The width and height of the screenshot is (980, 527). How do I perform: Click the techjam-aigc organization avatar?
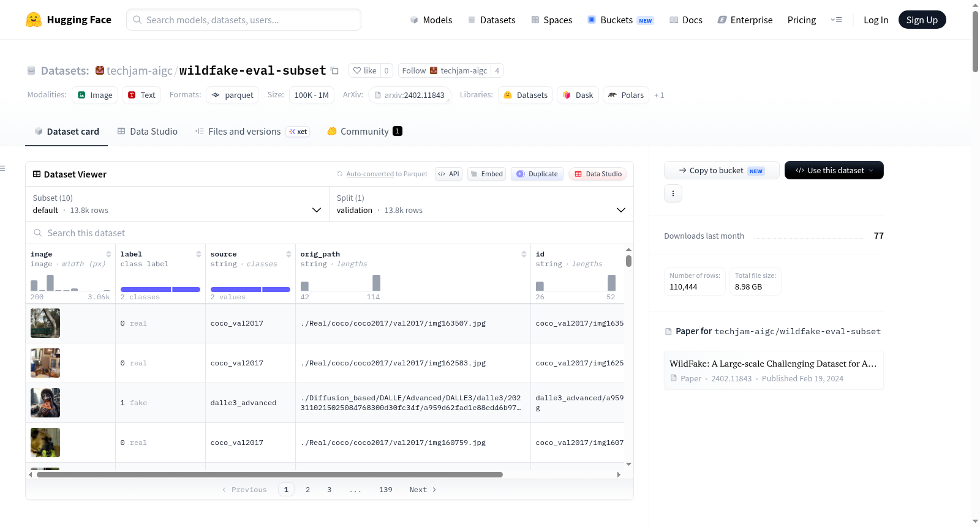coord(100,70)
